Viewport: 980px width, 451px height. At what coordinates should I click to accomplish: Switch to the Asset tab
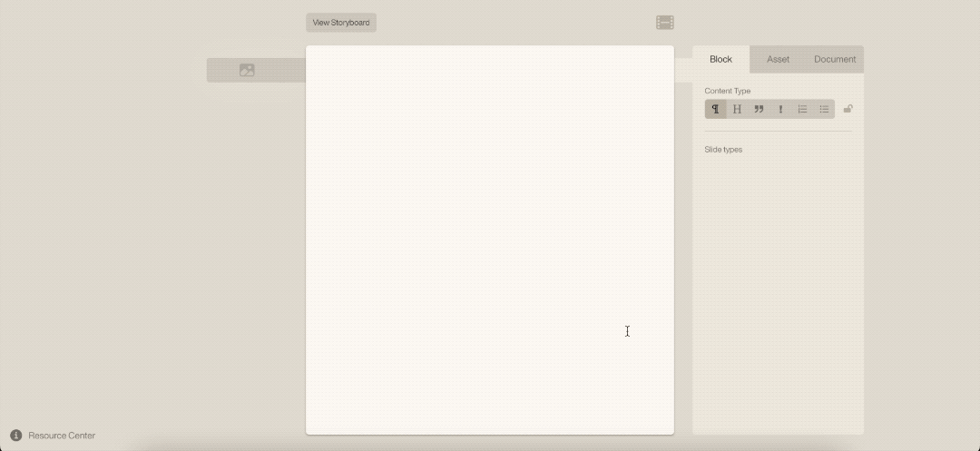tap(779, 59)
